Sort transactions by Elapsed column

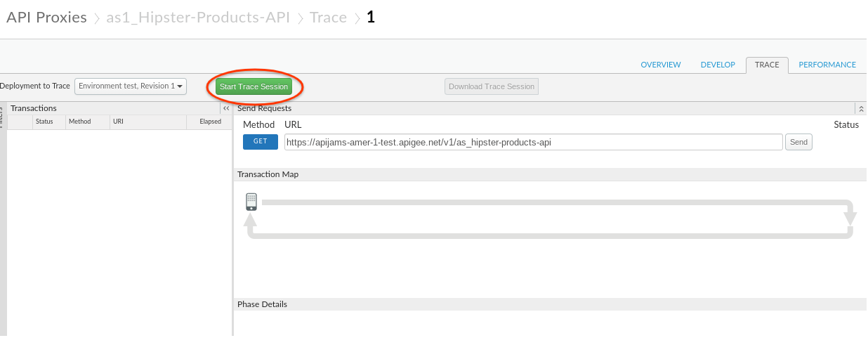[209, 122]
